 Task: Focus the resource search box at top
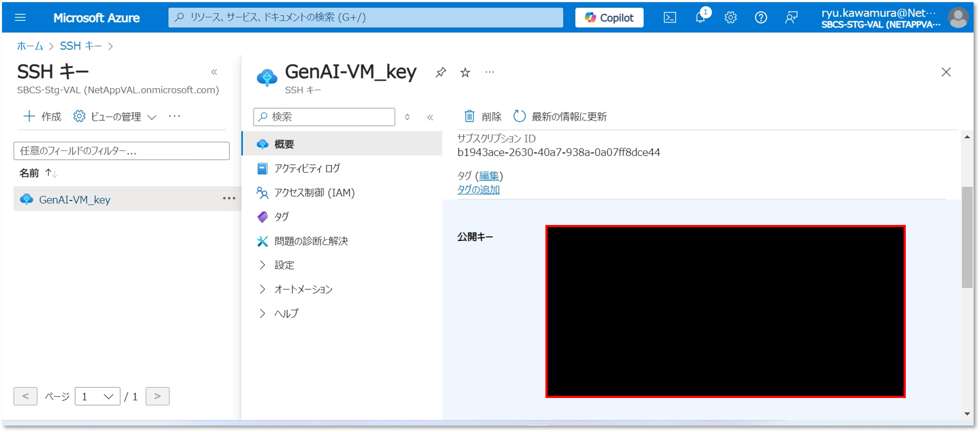[x=366, y=17]
